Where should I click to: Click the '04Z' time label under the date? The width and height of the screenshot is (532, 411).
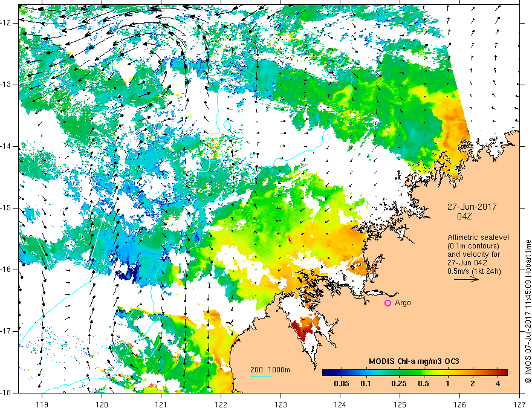coord(464,216)
